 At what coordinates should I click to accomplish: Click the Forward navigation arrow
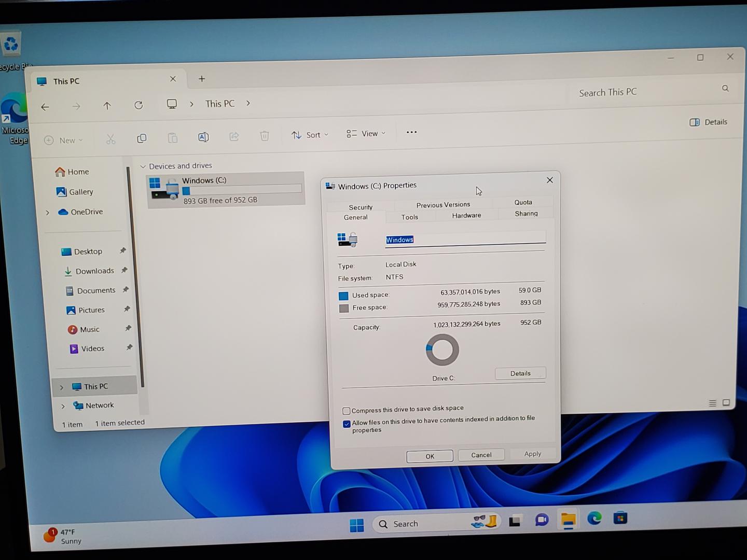[76, 106]
